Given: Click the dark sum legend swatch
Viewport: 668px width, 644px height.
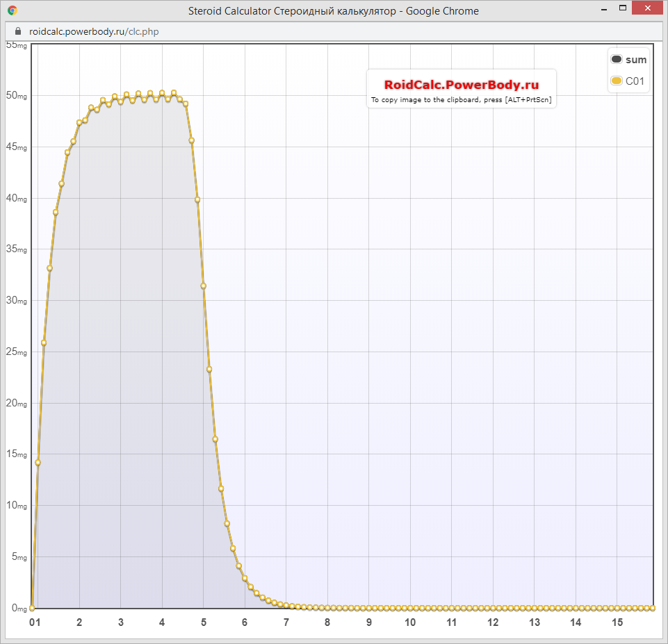Looking at the screenshot, I should pyautogui.click(x=616, y=60).
